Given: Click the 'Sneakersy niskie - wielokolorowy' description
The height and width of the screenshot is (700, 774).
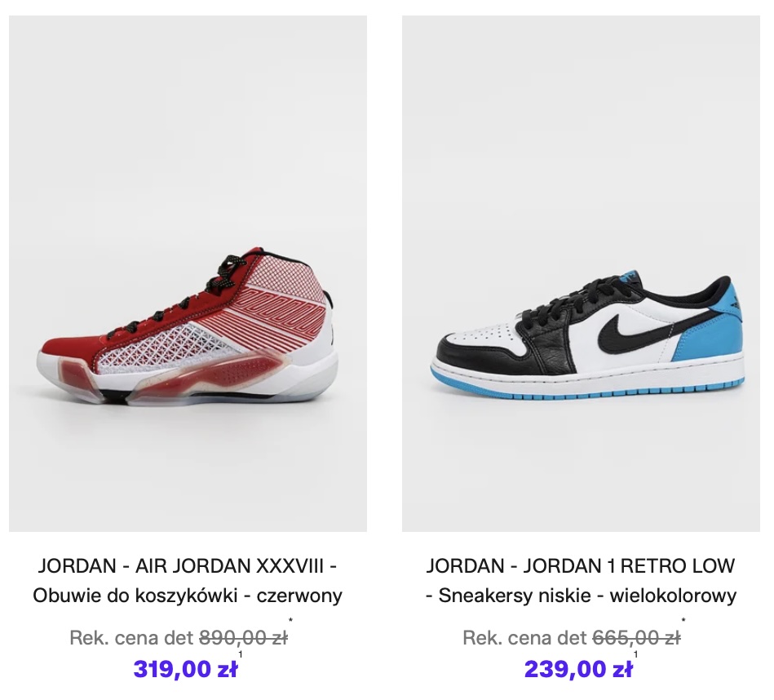Looking at the screenshot, I should [587, 596].
